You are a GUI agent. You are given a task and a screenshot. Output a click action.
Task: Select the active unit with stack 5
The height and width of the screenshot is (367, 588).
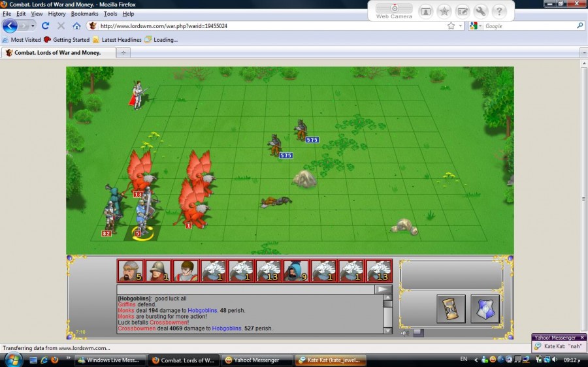coord(143,217)
